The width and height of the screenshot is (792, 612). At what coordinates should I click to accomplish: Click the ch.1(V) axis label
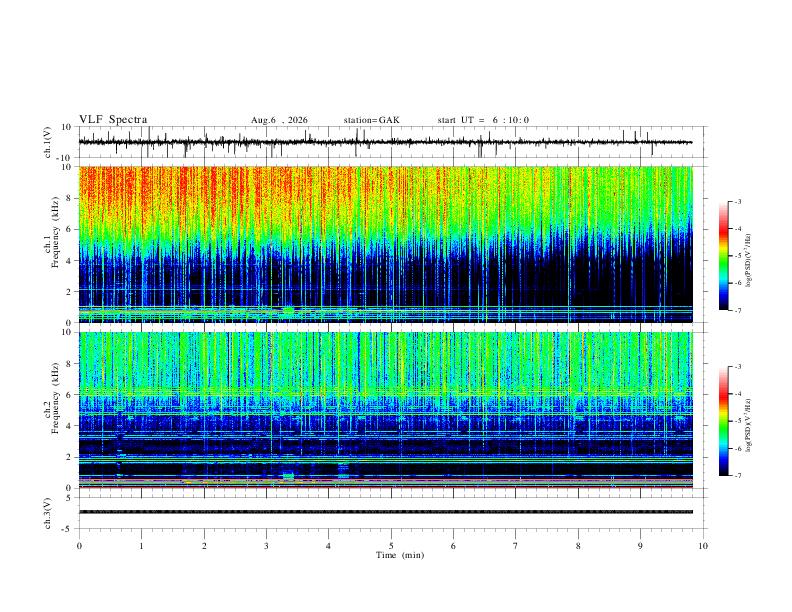pos(48,142)
